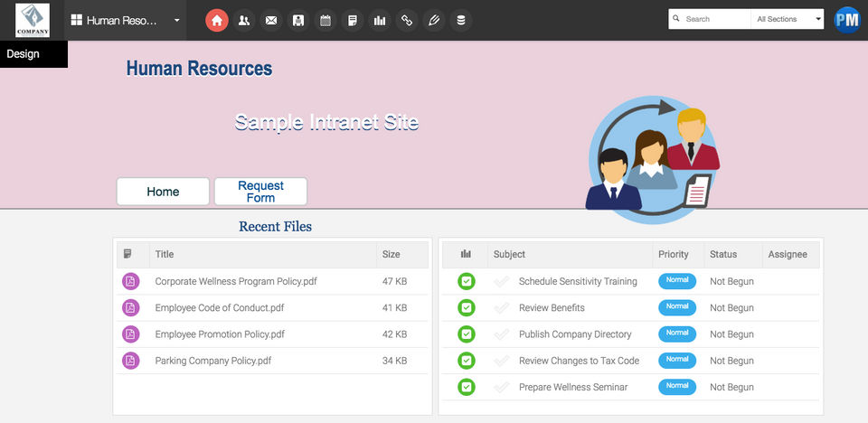Viewport: 868px width, 423px height.
Task: Sort tasks by Status column header
Action: click(x=723, y=254)
